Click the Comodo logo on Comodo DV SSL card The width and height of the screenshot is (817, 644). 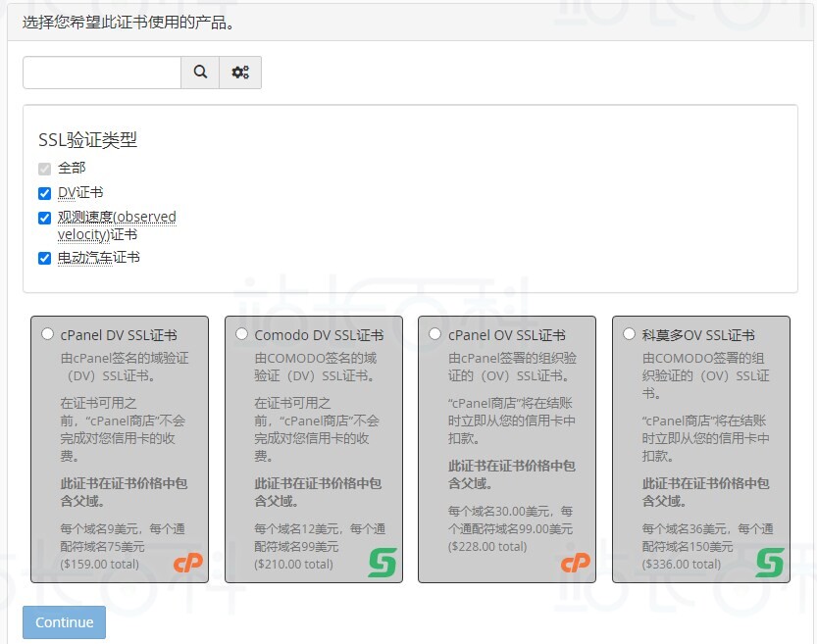[383, 563]
